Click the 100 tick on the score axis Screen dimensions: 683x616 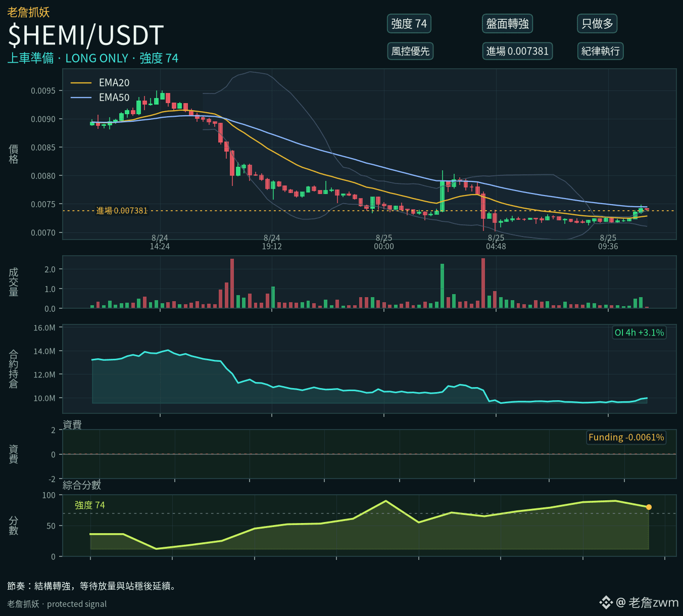pos(49,495)
